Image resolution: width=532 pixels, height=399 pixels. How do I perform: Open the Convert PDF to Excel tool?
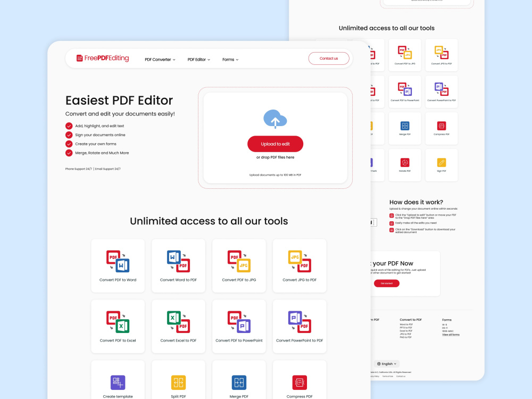[x=118, y=327]
